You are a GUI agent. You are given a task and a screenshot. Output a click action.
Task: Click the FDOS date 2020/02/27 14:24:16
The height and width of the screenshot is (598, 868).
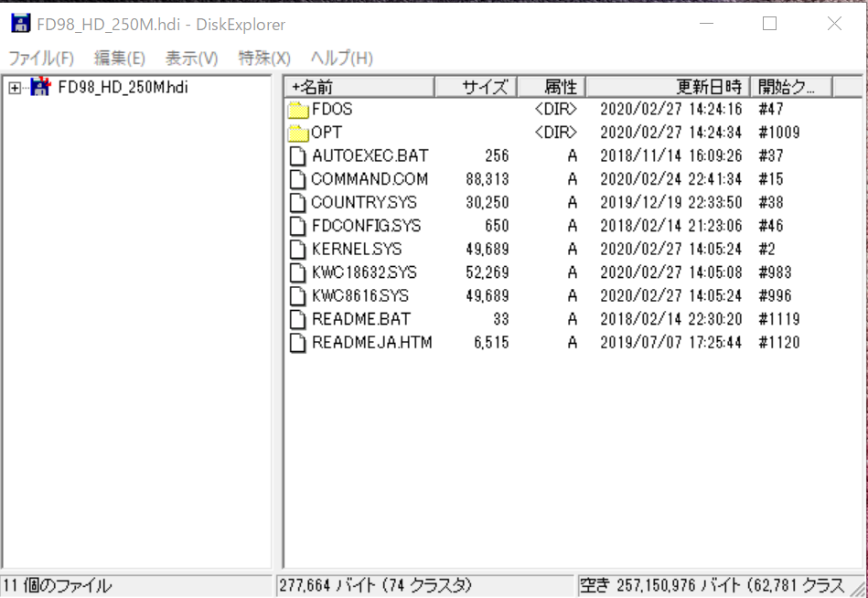click(x=671, y=109)
